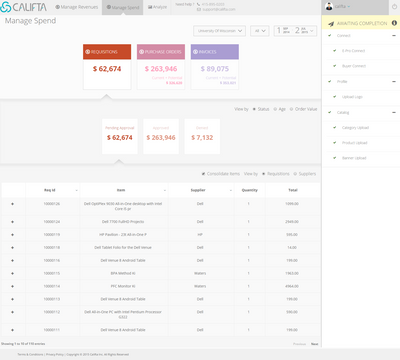Collapse the Connect section
This screenshot has width=400, height=360.
tap(394, 35)
